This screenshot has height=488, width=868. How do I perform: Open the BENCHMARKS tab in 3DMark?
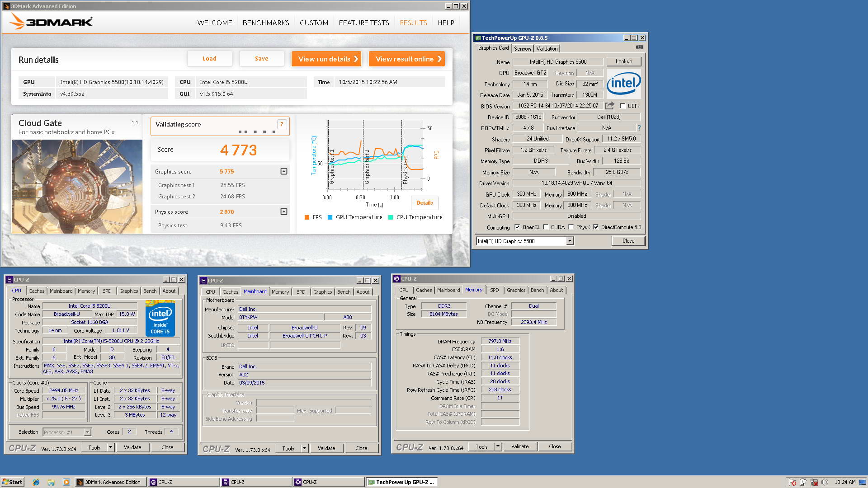point(266,23)
